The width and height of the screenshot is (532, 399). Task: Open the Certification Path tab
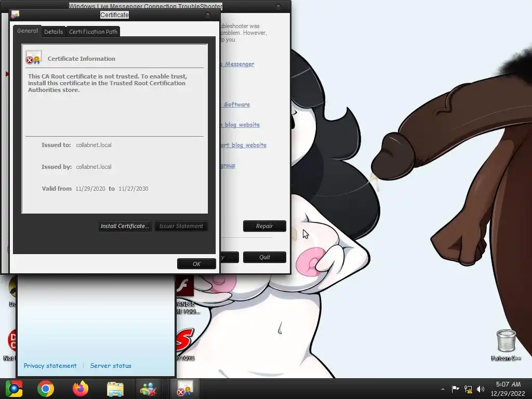tap(93, 32)
